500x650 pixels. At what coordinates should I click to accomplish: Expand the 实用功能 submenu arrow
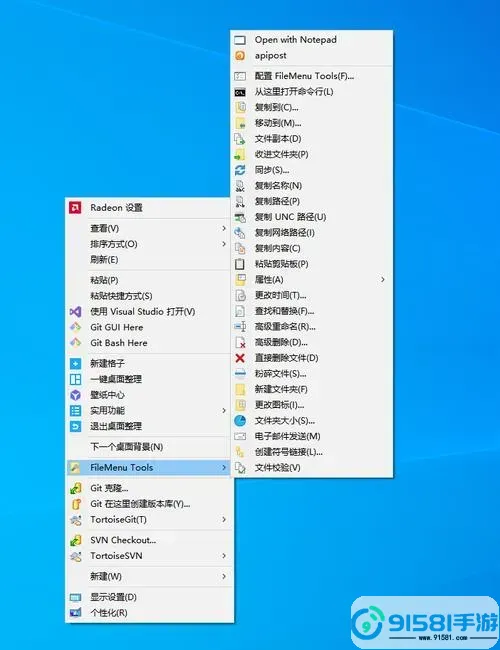point(224,410)
